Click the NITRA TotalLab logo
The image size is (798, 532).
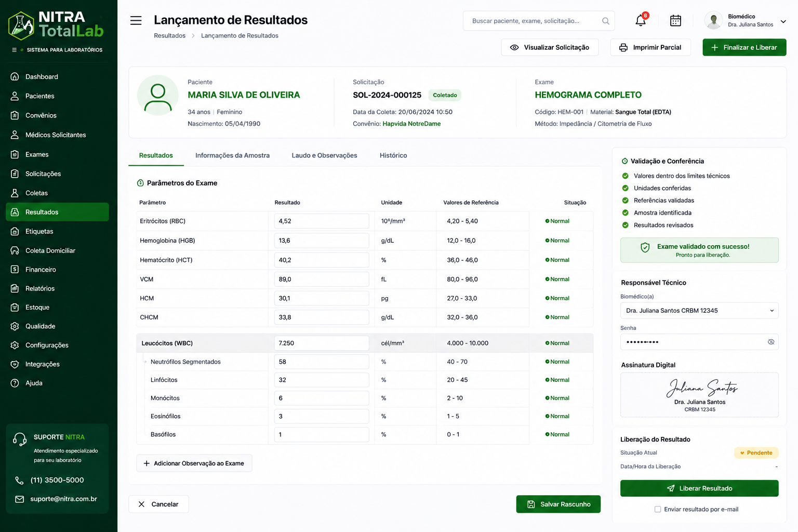tap(56, 25)
